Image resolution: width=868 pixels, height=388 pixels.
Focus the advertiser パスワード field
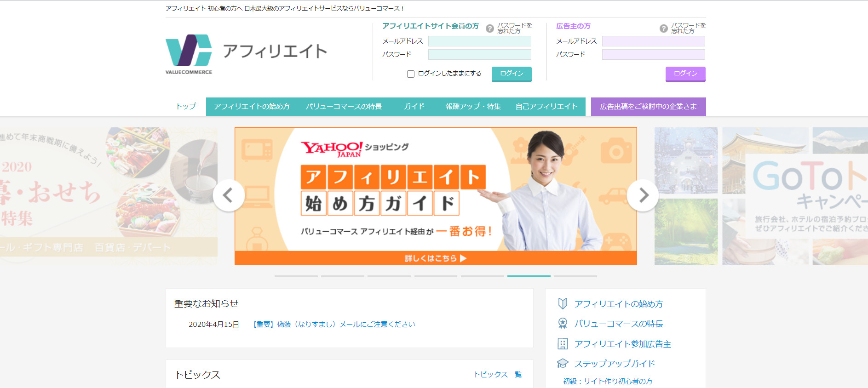point(654,55)
